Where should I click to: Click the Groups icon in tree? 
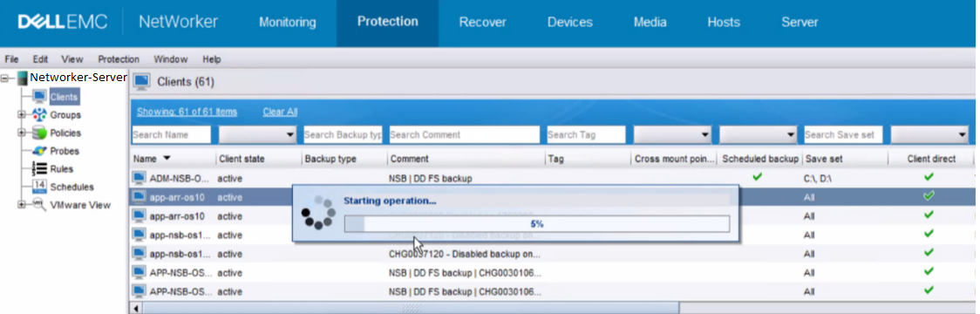point(39,114)
